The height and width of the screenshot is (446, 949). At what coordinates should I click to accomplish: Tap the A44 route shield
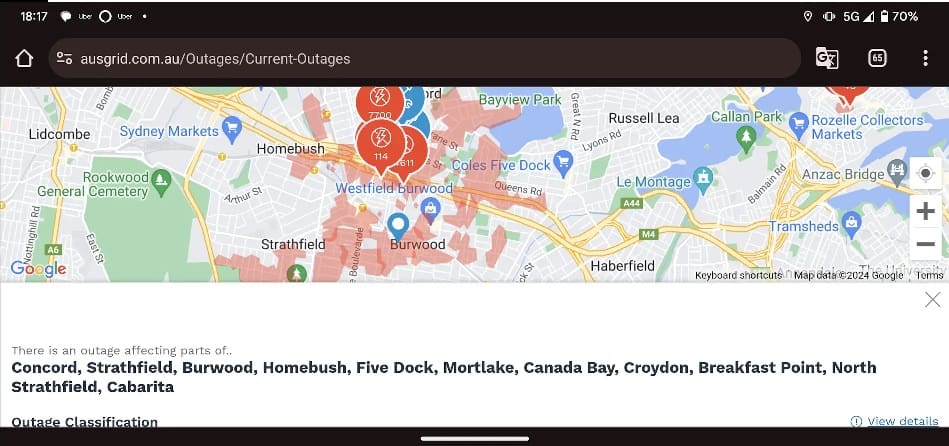pyautogui.click(x=632, y=203)
